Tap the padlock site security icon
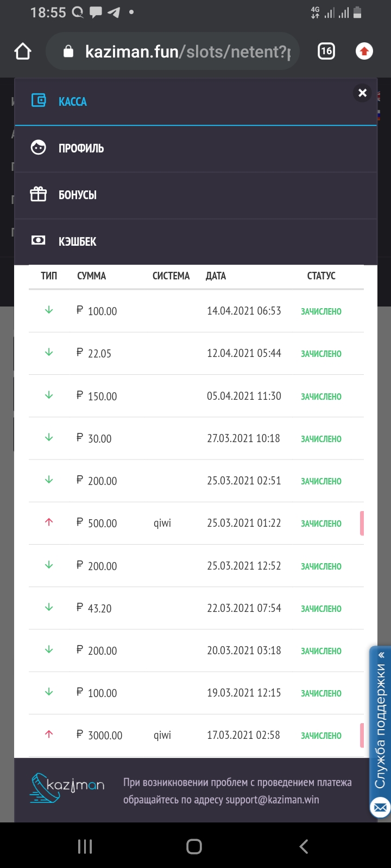The image size is (391, 868). [68, 52]
